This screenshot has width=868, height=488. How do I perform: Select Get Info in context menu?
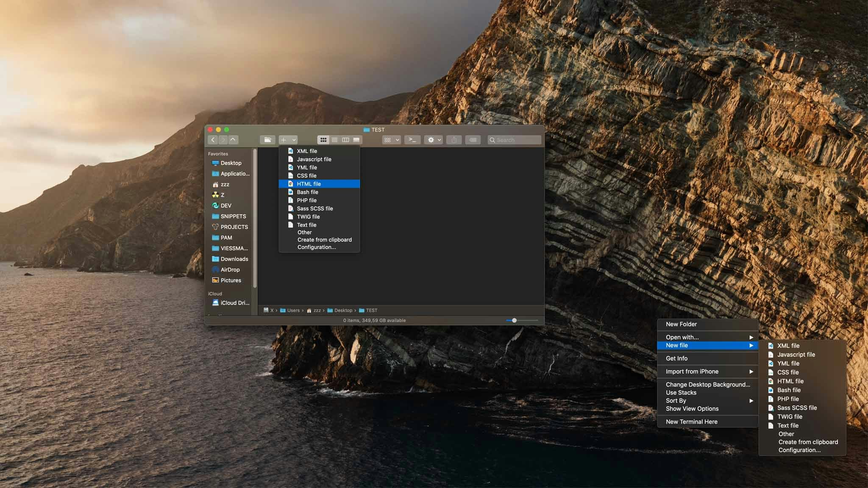[676, 358]
